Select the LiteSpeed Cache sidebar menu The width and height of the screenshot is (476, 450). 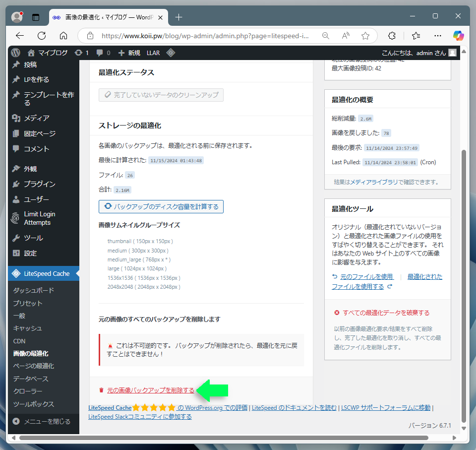pos(44,273)
